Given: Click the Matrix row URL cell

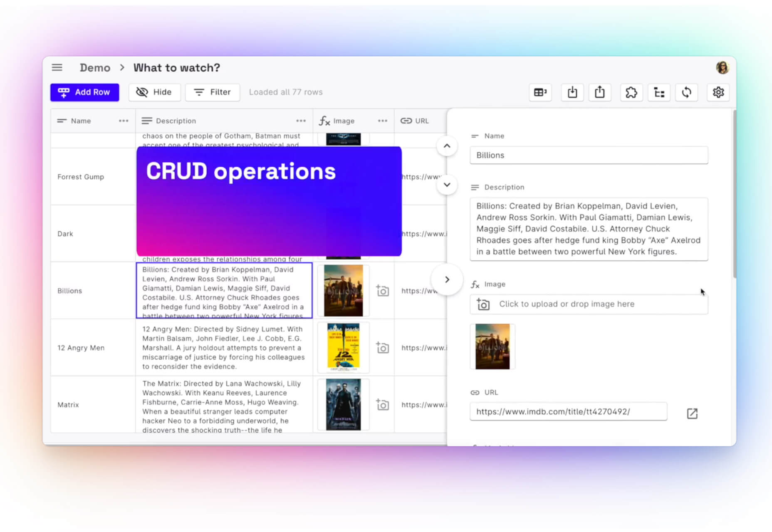Looking at the screenshot, I should click(421, 404).
